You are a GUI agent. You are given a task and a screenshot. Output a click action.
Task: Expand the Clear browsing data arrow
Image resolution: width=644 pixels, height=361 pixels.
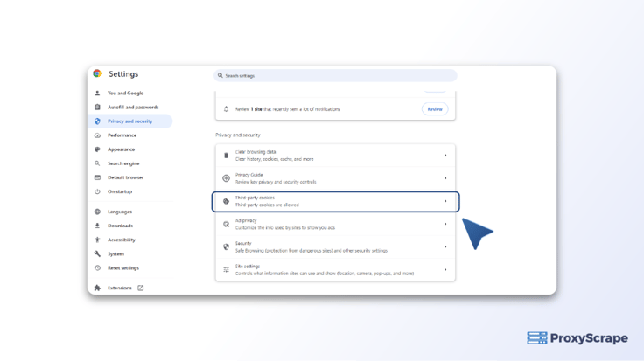[444, 156]
